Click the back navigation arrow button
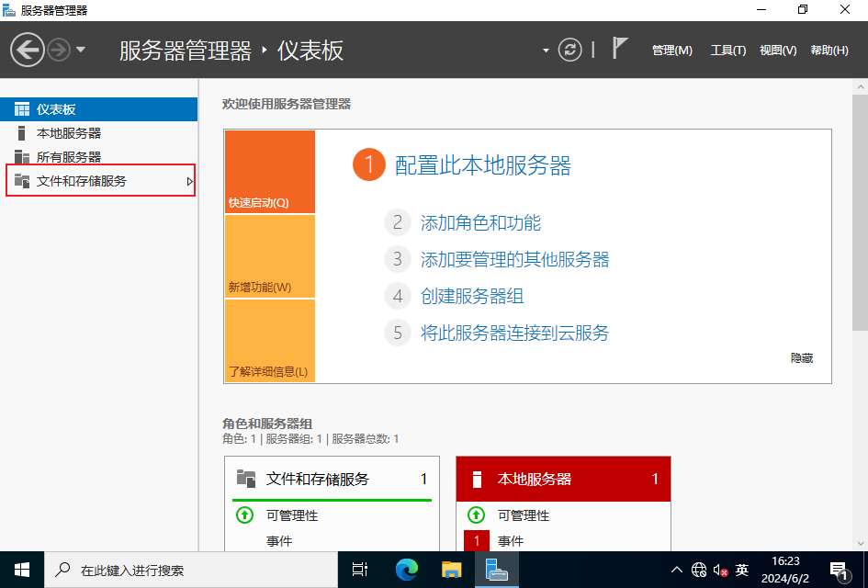 [x=28, y=50]
